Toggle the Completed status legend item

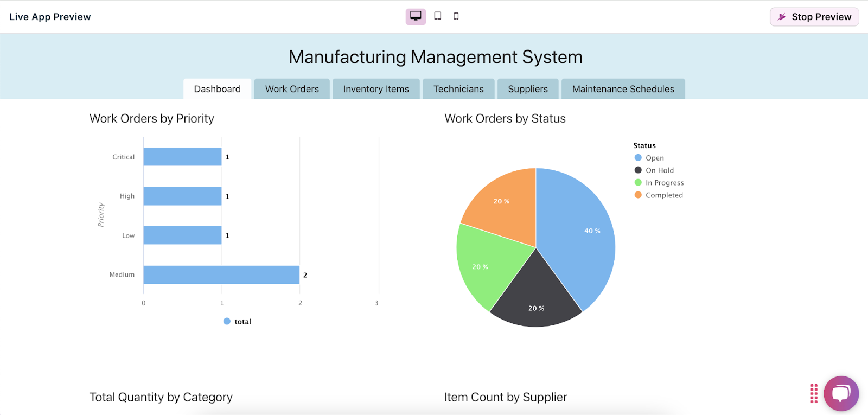coord(663,195)
